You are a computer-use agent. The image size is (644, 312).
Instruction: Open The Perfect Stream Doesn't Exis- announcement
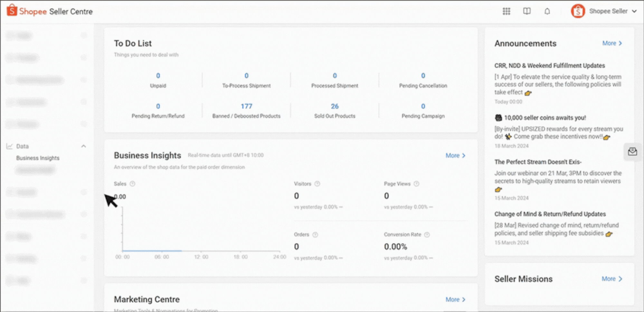538,162
